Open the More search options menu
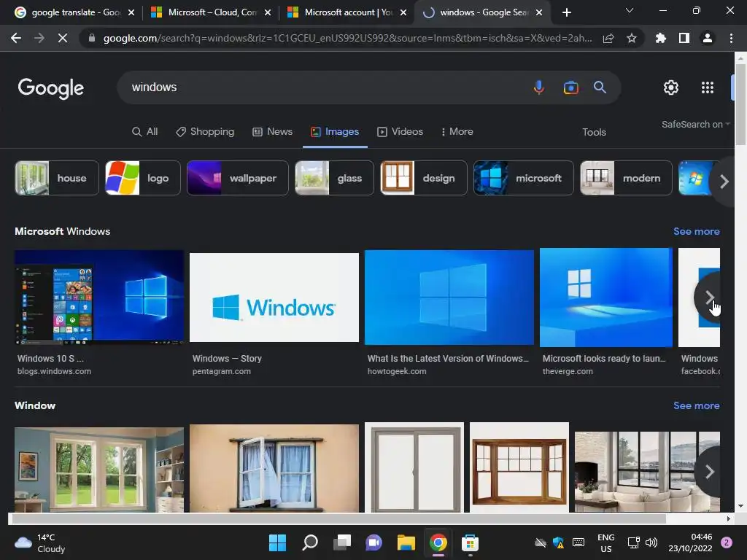747x560 pixels. [x=457, y=132]
